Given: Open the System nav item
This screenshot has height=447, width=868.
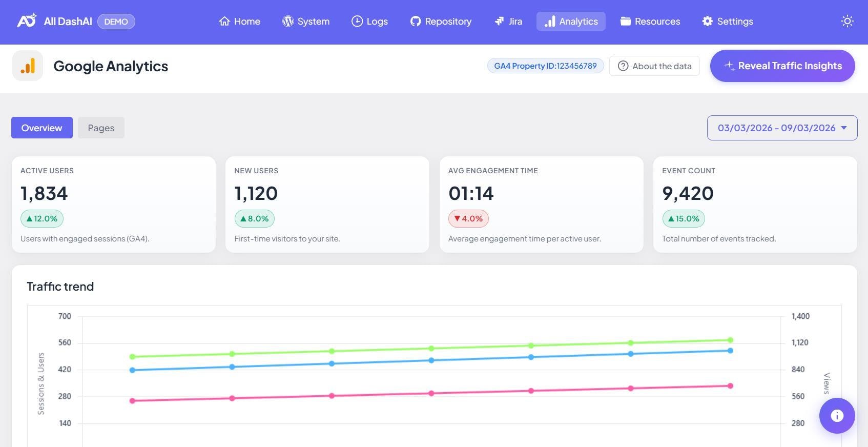Looking at the screenshot, I should click(x=306, y=22).
